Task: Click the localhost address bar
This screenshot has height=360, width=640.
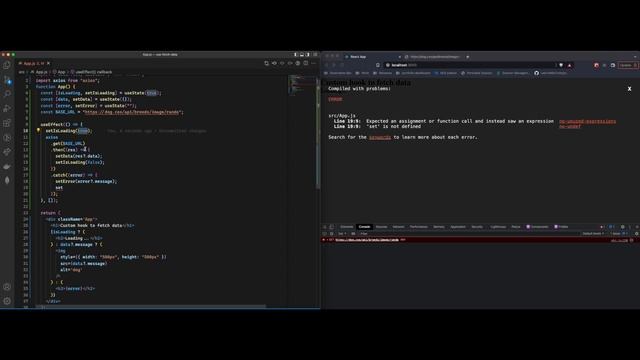Action: click(x=469, y=65)
